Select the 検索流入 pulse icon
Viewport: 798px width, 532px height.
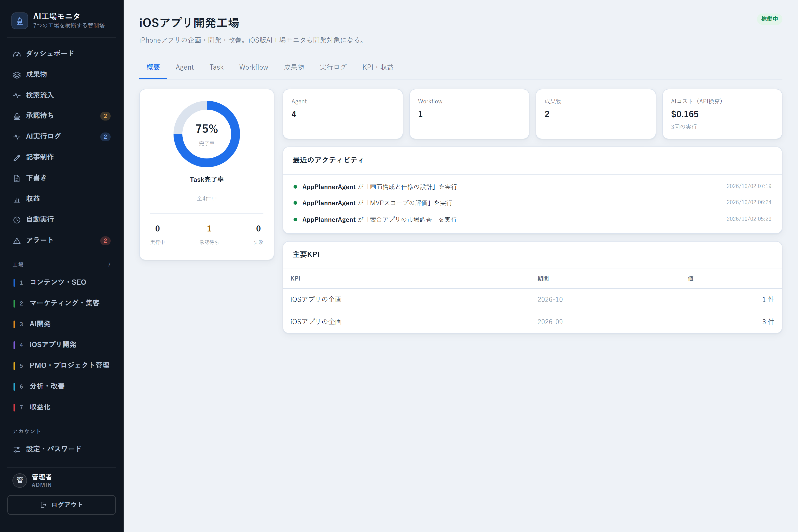(x=17, y=96)
